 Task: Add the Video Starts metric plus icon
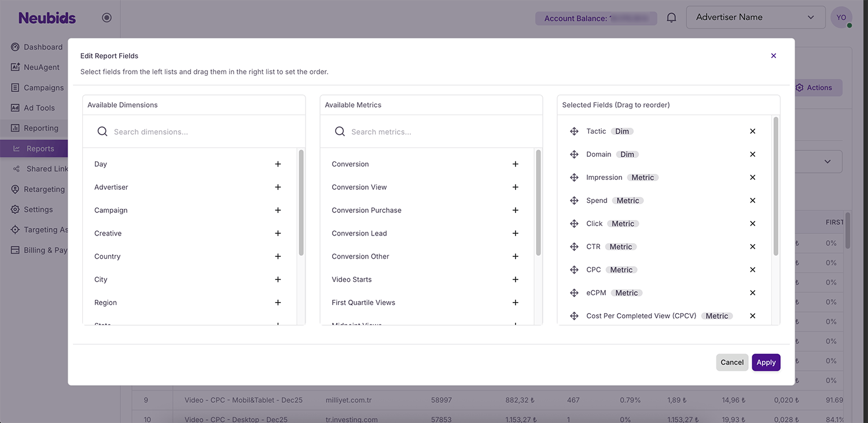pyautogui.click(x=515, y=279)
